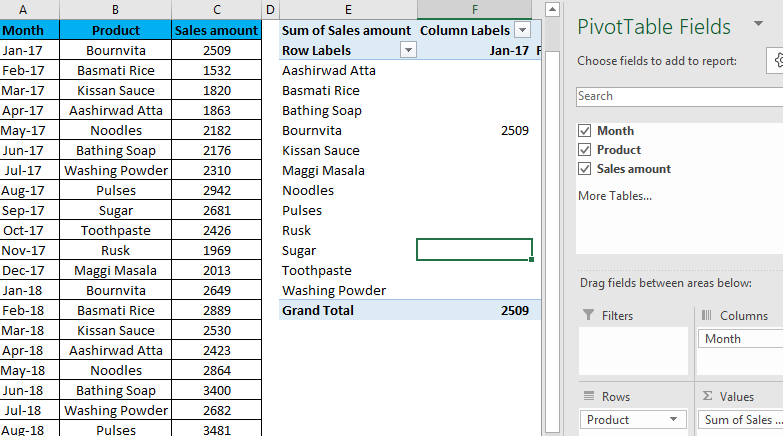Viewport: 783px width, 436px height.
Task: Click the Values sigma icon
Action: 707,397
